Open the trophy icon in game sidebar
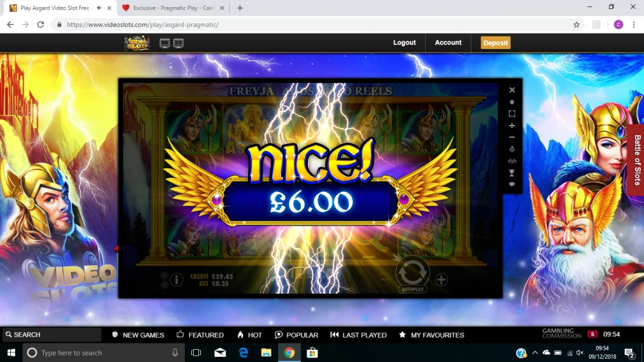The height and width of the screenshot is (362, 644). coord(512,173)
